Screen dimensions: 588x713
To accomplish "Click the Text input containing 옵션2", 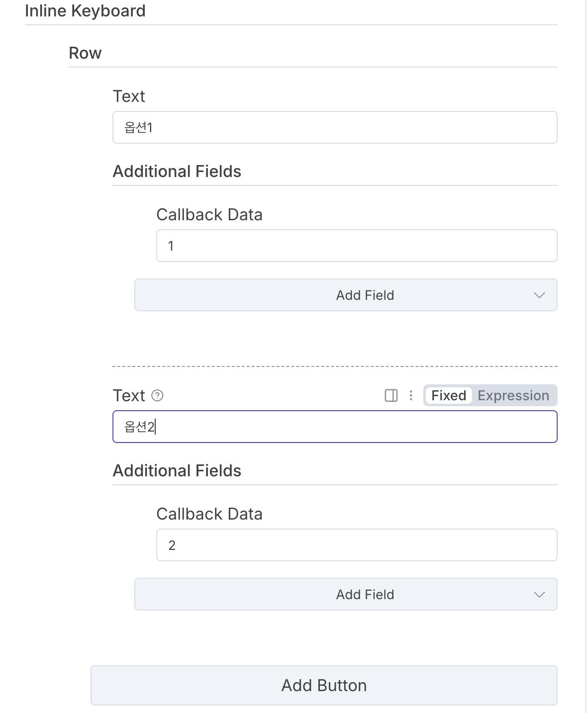I will pos(334,427).
